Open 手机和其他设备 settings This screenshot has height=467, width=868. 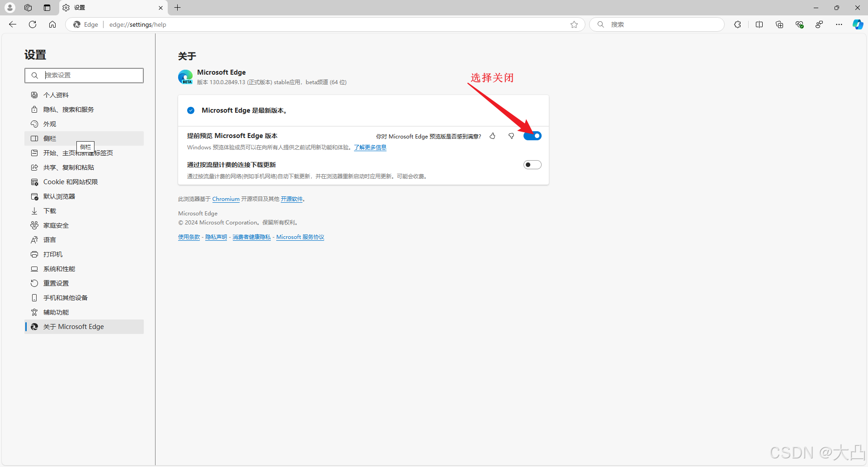84,298
